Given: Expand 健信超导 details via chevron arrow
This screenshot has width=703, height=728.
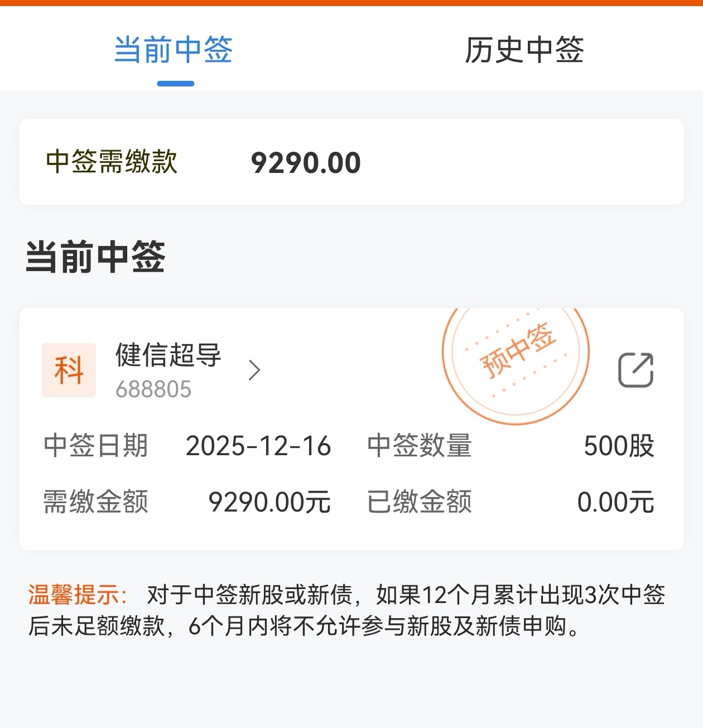Looking at the screenshot, I should coord(254,370).
